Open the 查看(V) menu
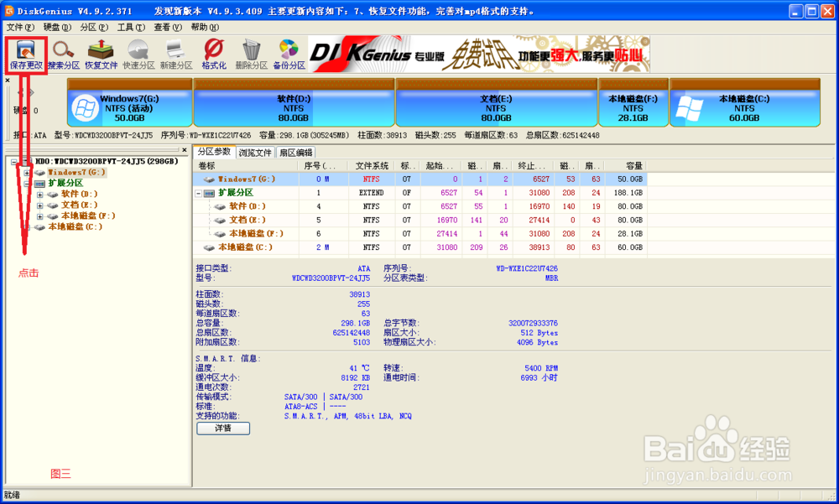 (x=168, y=28)
